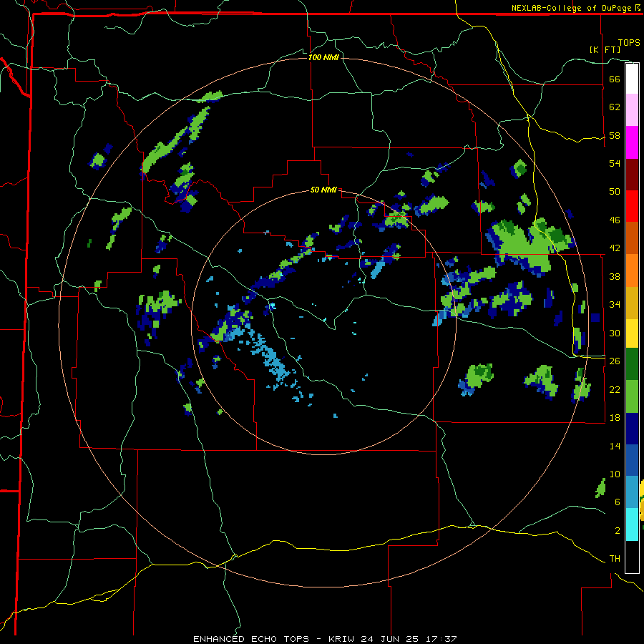Select the bright red legend swatch
The height and width of the screenshot is (644, 644).
(x=632, y=206)
